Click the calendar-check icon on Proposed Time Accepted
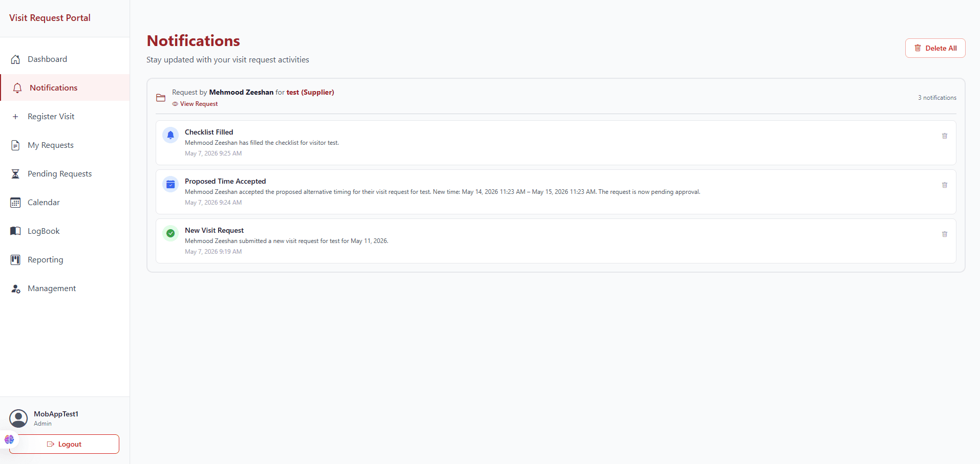The height and width of the screenshot is (464, 980). pyautogui.click(x=171, y=184)
